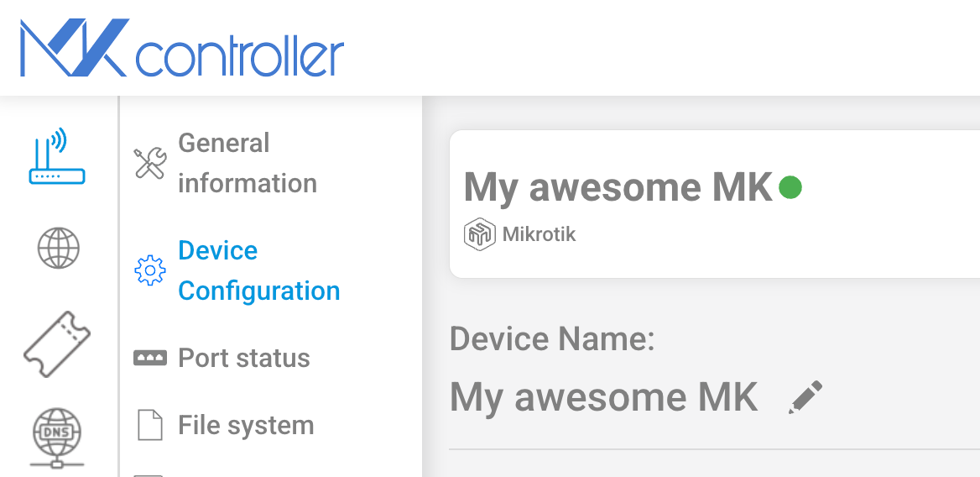Go to Port status menu item
Viewport: 980px width, 477px height.
click(x=244, y=359)
